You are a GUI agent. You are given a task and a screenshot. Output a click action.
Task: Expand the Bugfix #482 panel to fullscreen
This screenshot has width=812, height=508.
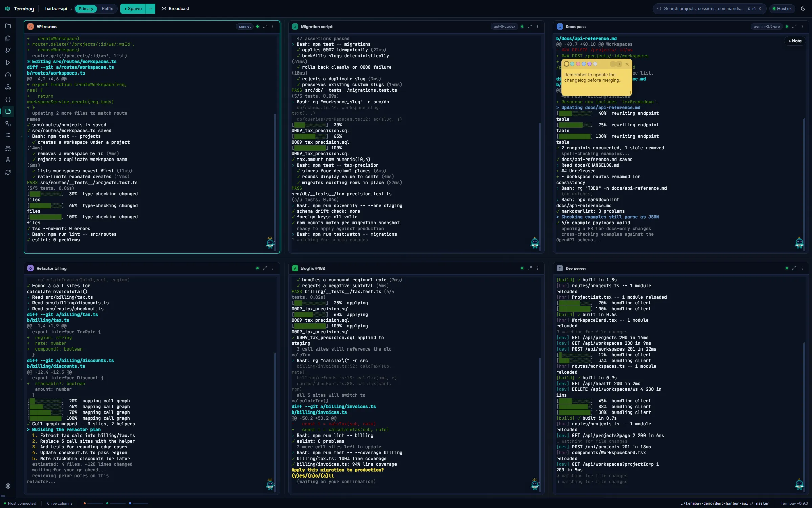coord(530,268)
